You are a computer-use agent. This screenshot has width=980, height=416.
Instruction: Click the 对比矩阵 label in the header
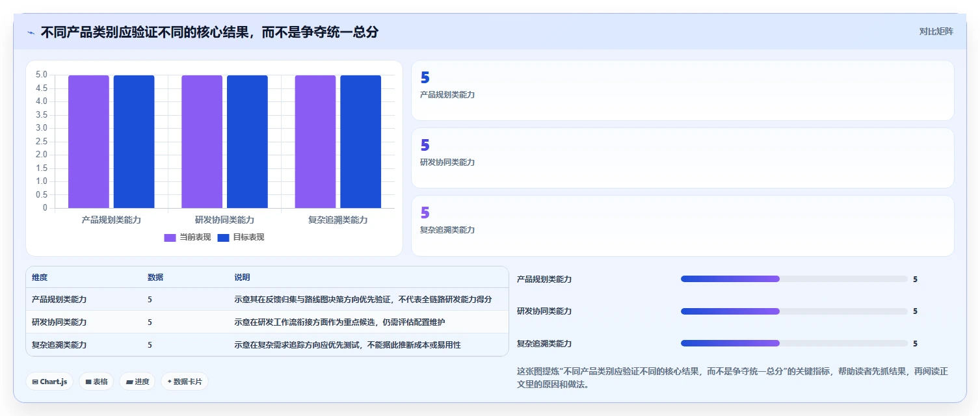click(936, 32)
